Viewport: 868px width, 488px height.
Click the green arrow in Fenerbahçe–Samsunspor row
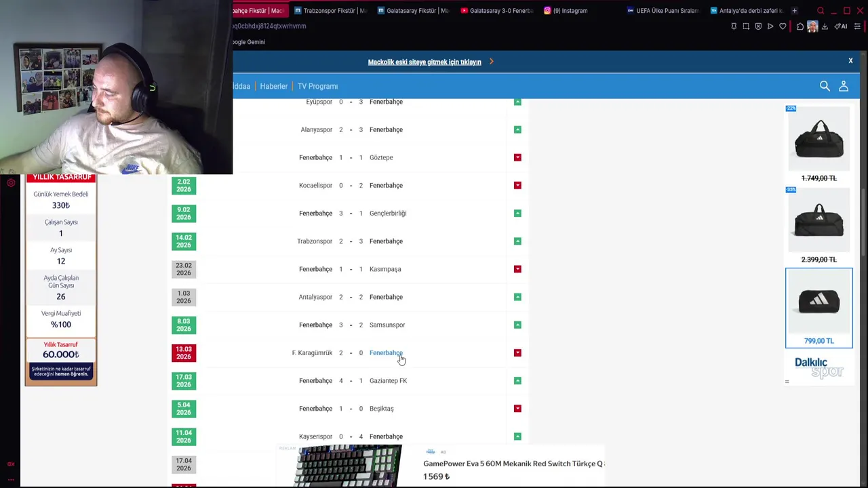[517, 325]
